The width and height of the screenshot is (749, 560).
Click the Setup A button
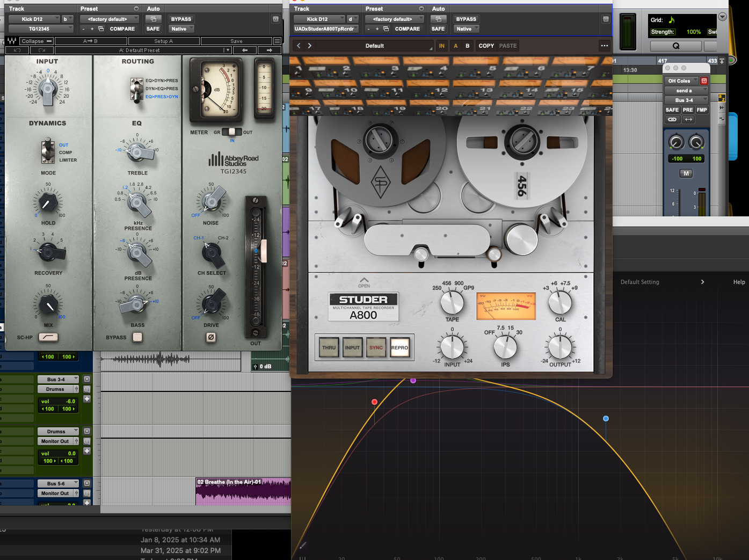[164, 41]
